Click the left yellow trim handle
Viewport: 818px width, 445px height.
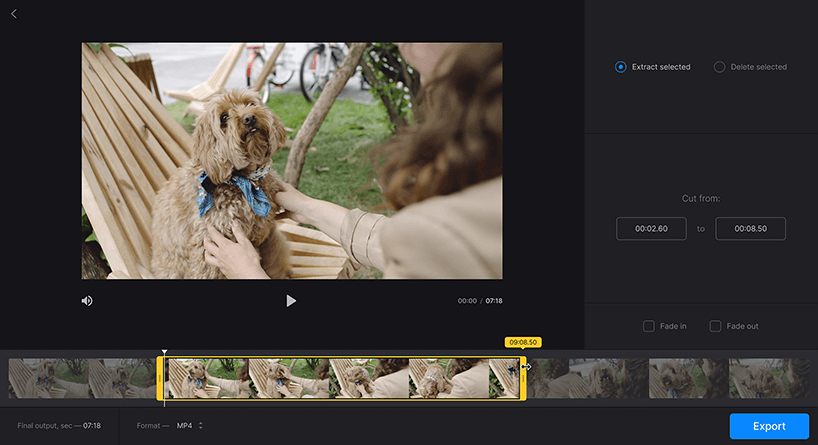click(x=160, y=379)
